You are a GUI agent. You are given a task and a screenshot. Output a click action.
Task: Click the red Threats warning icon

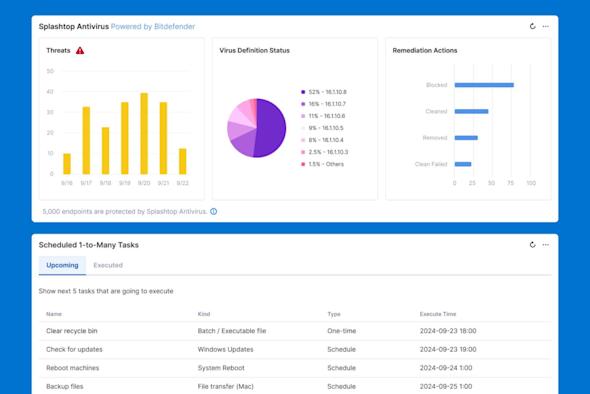(80, 50)
